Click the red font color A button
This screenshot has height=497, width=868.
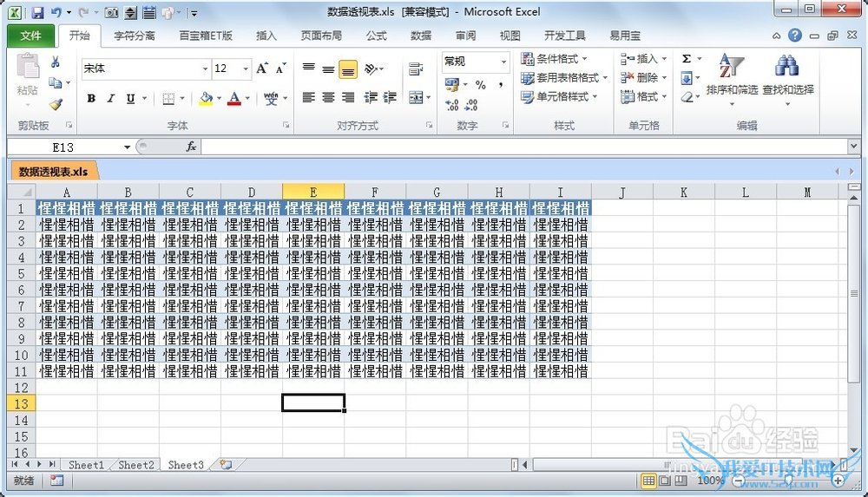point(234,99)
